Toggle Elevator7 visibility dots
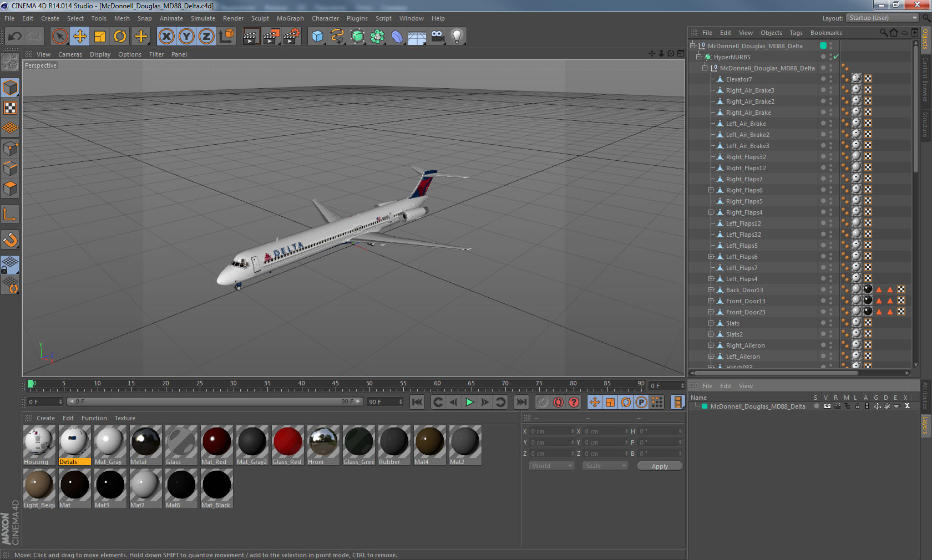This screenshot has width=932, height=560. pos(830,79)
